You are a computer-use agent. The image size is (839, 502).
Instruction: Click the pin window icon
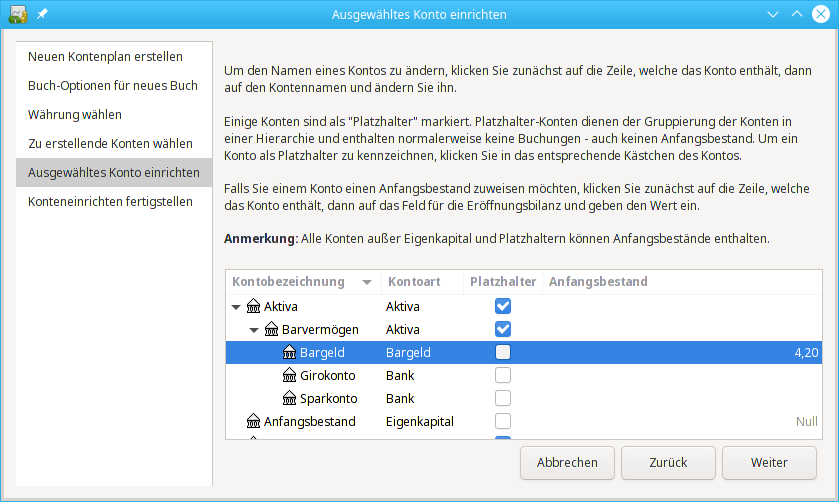42,14
